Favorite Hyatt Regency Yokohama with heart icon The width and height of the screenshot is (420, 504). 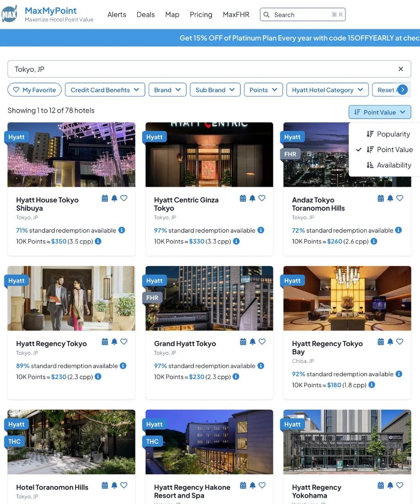pos(400,486)
